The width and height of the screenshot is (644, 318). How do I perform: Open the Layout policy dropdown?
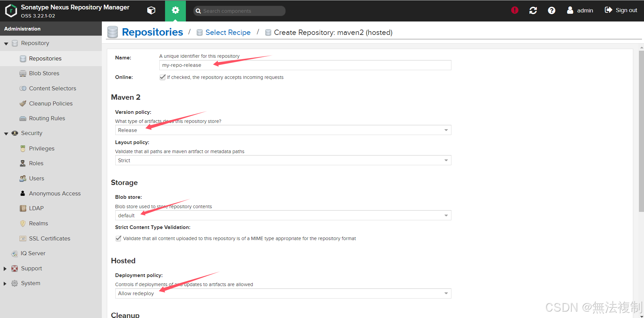(x=283, y=160)
